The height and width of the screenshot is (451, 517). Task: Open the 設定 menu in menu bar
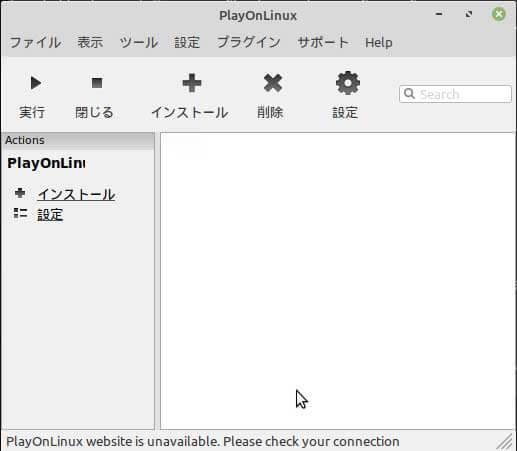pos(187,43)
